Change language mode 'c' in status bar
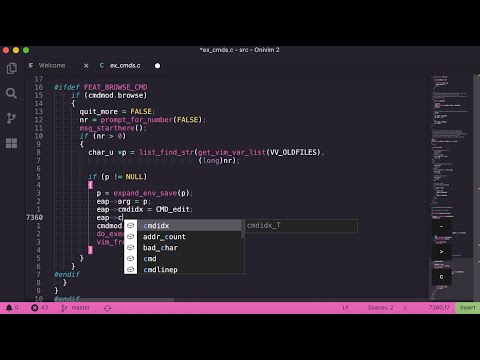This screenshot has width=480, height=360. (405, 308)
